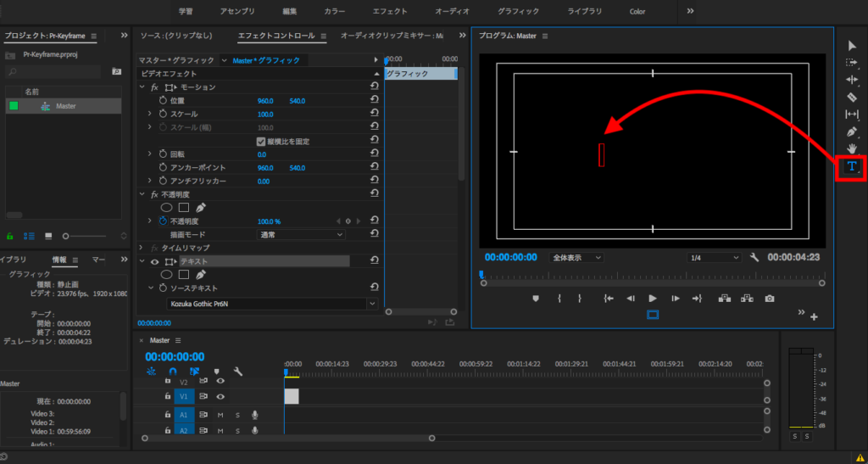
Task: Hide the V1 track output eye
Action: click(x=220, y=396)
